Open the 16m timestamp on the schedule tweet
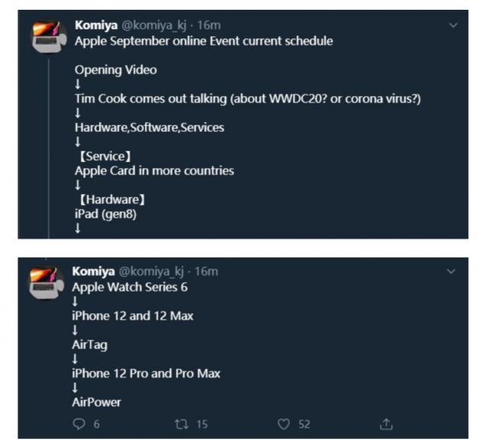Viewport: 488px width, 448px height. 210,25
